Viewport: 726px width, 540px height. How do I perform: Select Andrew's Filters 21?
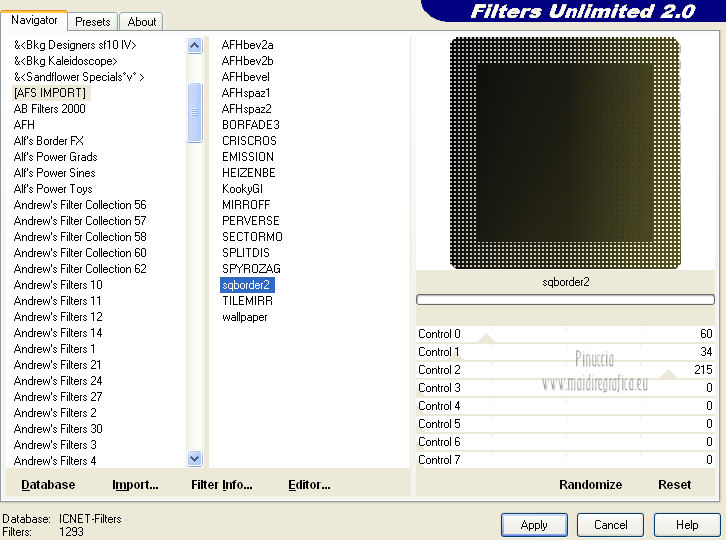pos(57,365)
